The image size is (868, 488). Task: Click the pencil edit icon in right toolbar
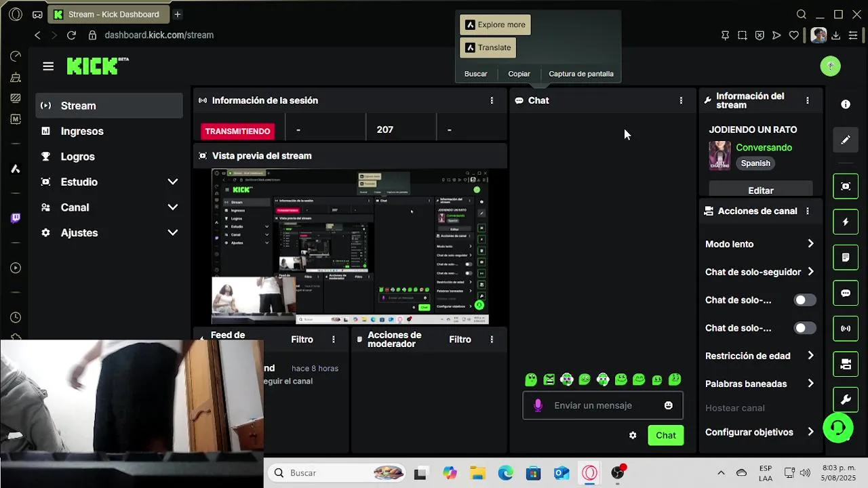pos(846,140)
